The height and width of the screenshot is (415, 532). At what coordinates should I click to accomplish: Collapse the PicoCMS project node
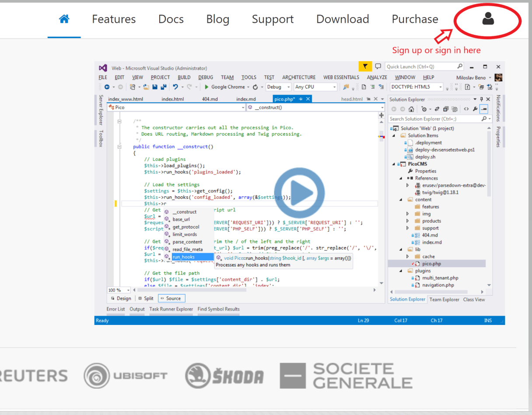393,164
